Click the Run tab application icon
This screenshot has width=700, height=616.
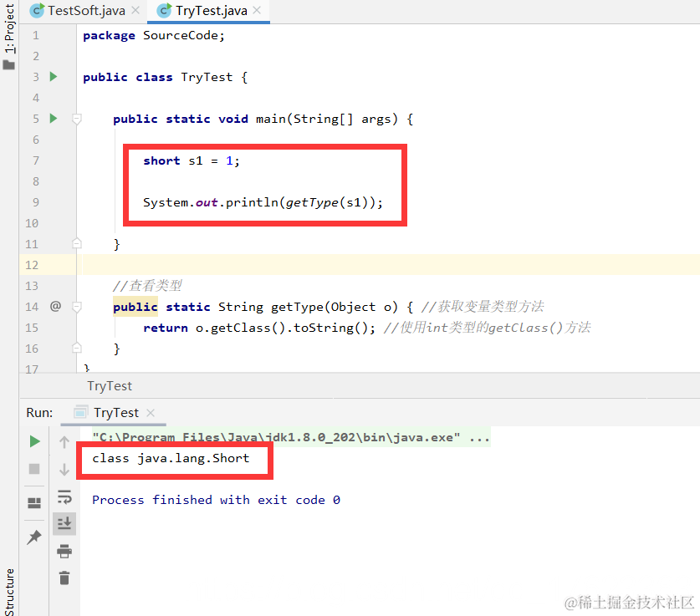pyautogui.click(x=81, y=413)
